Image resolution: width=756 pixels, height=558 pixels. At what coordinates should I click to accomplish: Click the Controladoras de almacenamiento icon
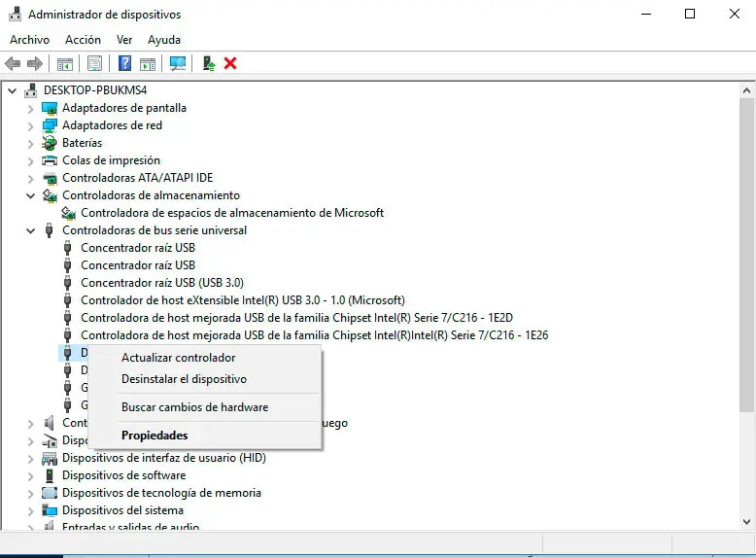click(x=50, y=195)
